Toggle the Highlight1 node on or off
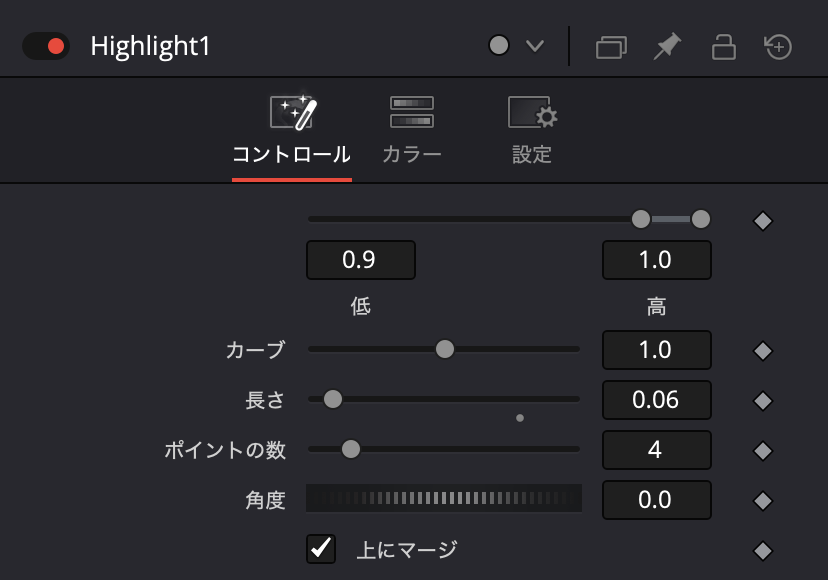828x580 pixels. point(44,45)
